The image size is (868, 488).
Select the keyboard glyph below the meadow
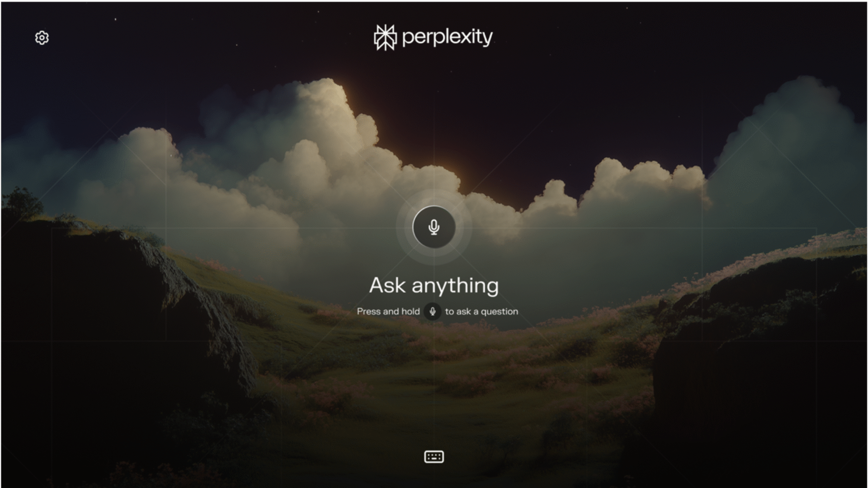click(x=434, y=457)
